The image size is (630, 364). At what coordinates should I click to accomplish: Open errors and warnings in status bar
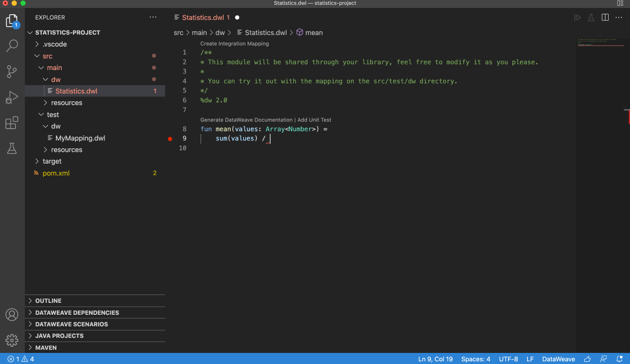pos(21,359)
